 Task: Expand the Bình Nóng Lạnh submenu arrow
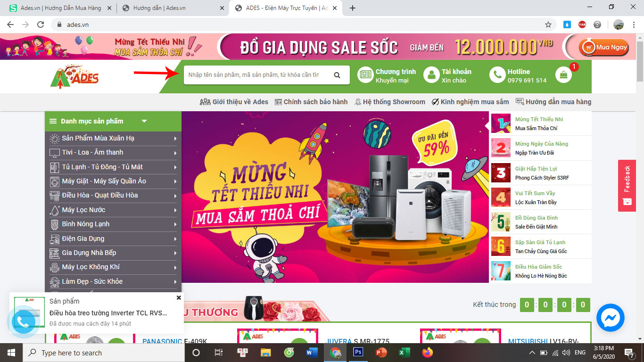coord(175,224)
